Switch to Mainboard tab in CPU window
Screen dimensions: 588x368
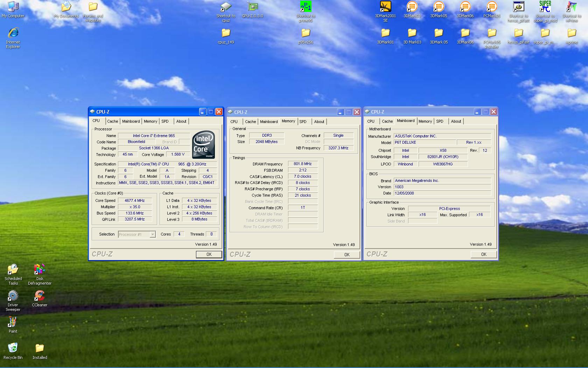tap(131, 121)
